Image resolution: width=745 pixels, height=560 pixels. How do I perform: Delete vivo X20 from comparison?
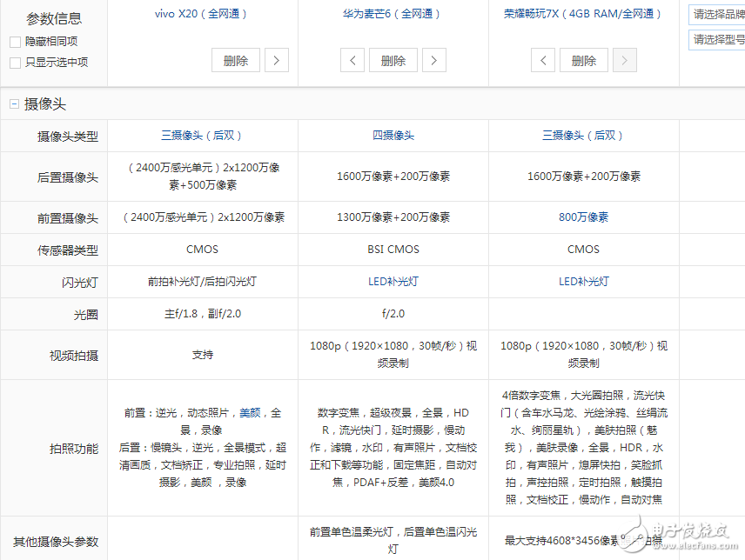[x=236, y=60]
